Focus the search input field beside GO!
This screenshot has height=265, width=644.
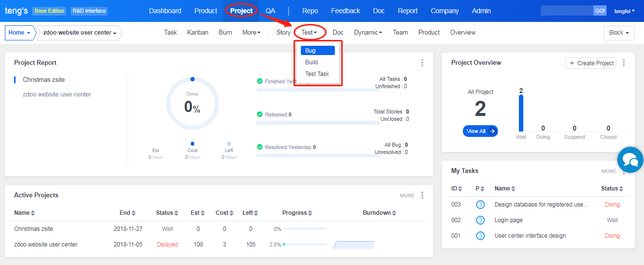(x=567, y=11)
